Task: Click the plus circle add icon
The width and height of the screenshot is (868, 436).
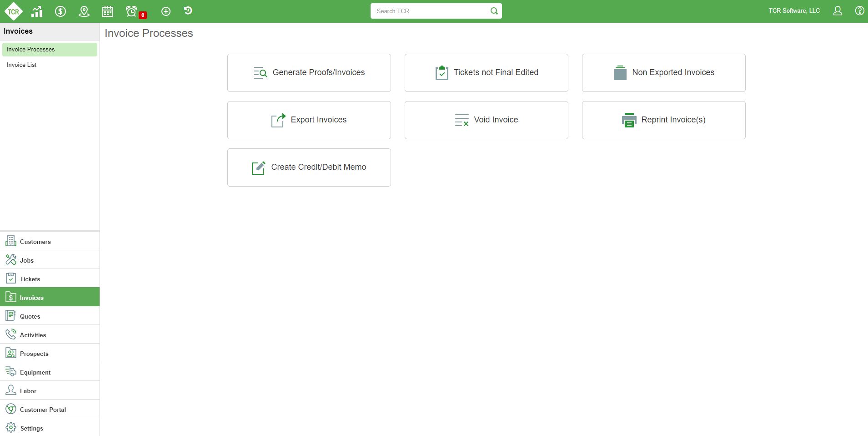Action: pos(166,11)
